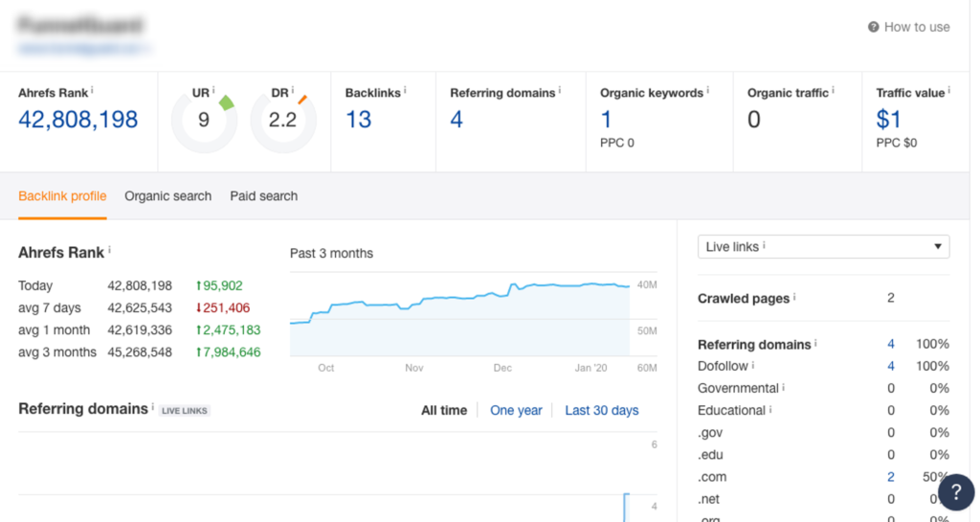This screenshot has width=980, height=522.
Task: Click the How to use help icon
Action: pos(873,27)
